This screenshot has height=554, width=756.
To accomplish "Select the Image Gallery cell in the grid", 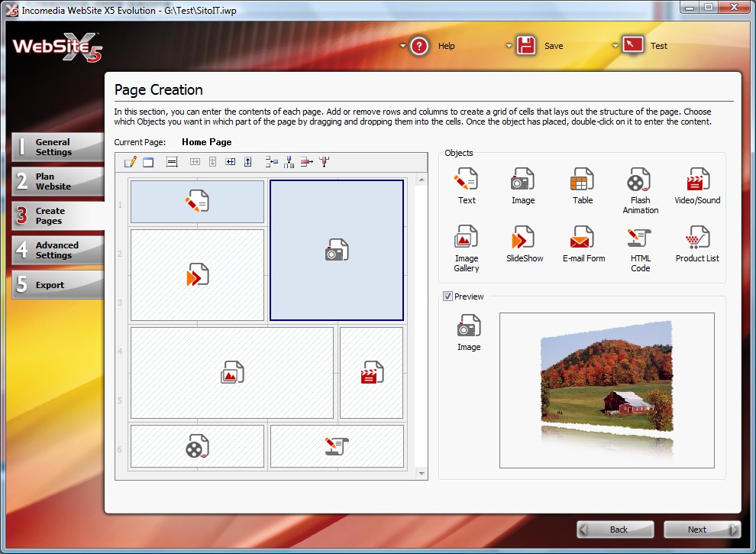I will pos(232,373).
